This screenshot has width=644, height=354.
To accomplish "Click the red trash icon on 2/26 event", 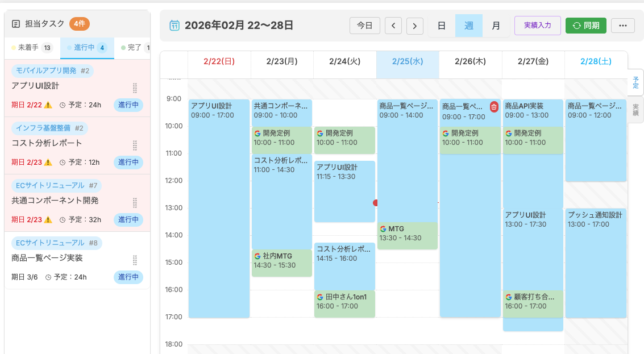I will [494, 107].
